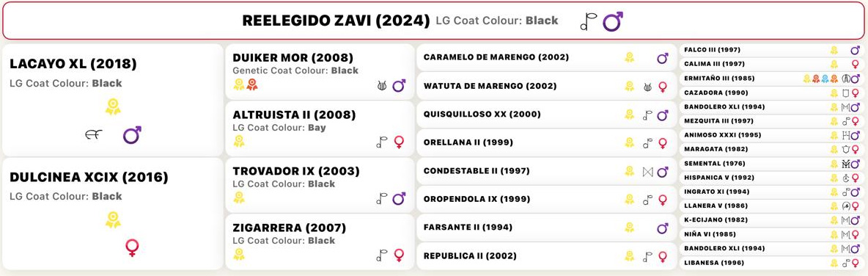Click the red rosette under DUIKER MOR
The width and height of the screenshot is (868, 276).
point(252,85)
